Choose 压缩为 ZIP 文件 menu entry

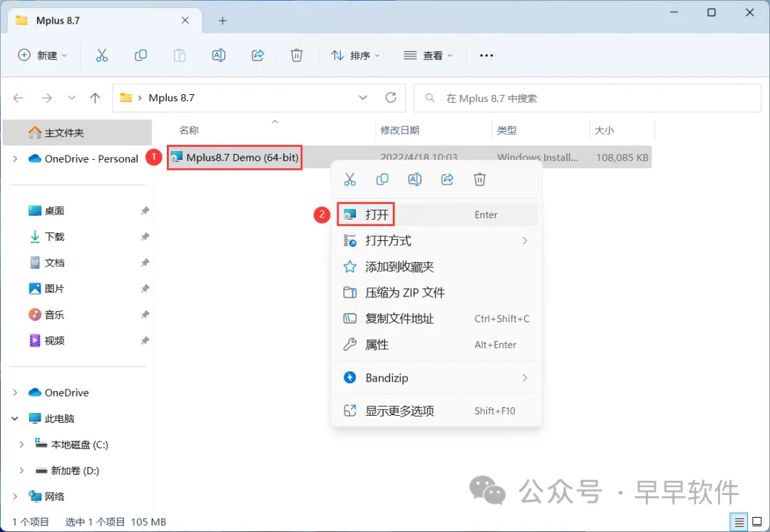436,293
